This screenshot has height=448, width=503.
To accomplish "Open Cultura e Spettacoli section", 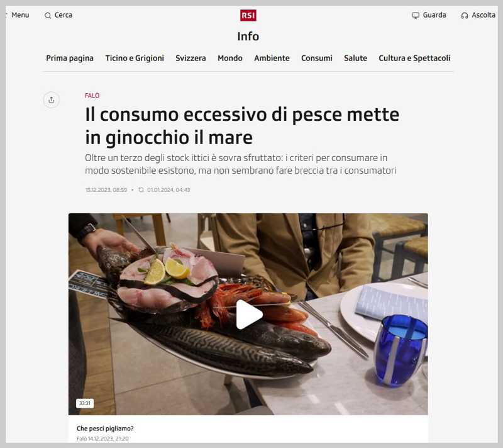I will pyautogui.click(x=414, y=58).
